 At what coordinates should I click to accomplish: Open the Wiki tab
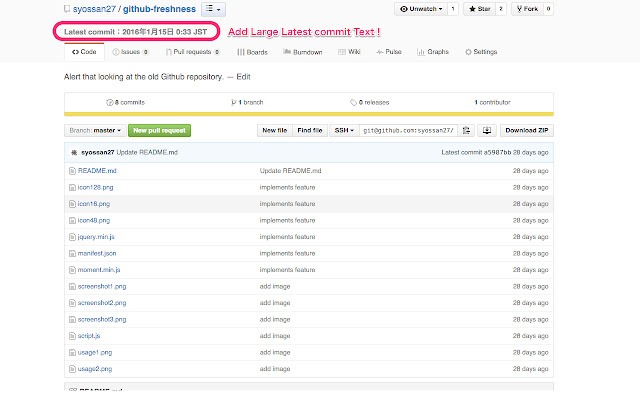coord(349,52)
